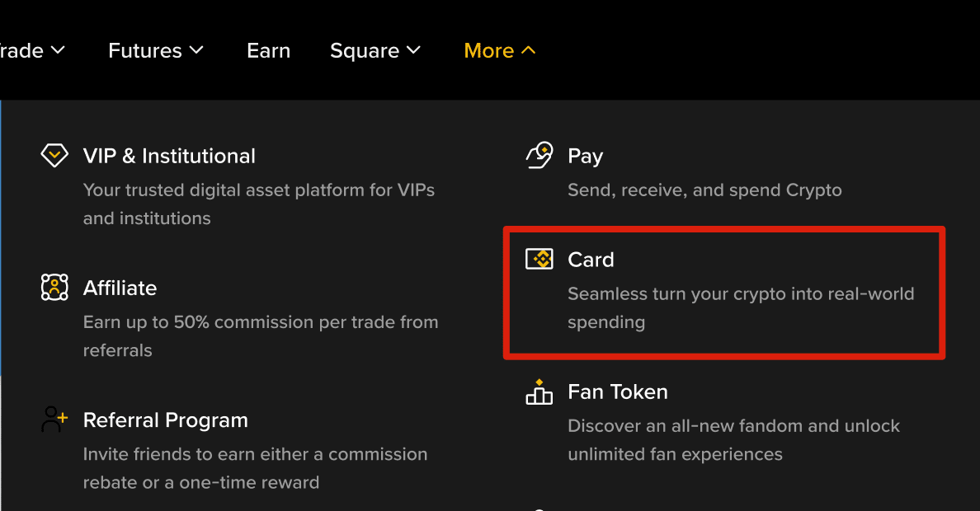Viewport: 980px width, 511px height.
Task: Open the Referral Program link
Action: [x=166, y=420]
